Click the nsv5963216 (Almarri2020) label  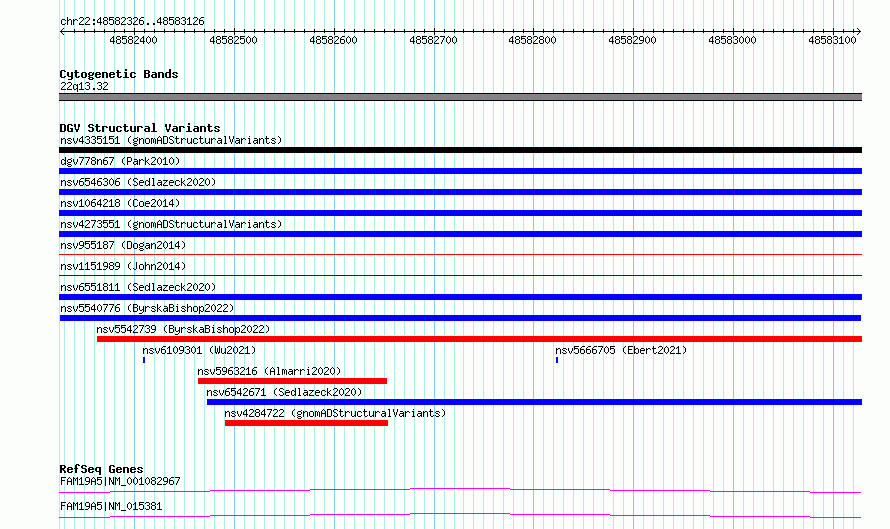(x=269, y=371)
